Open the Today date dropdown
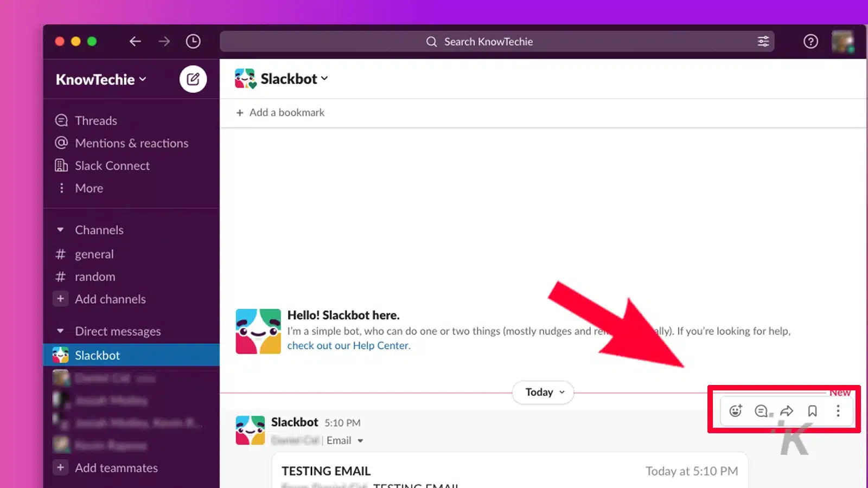The image size is (868, 488). pos(543,392)
